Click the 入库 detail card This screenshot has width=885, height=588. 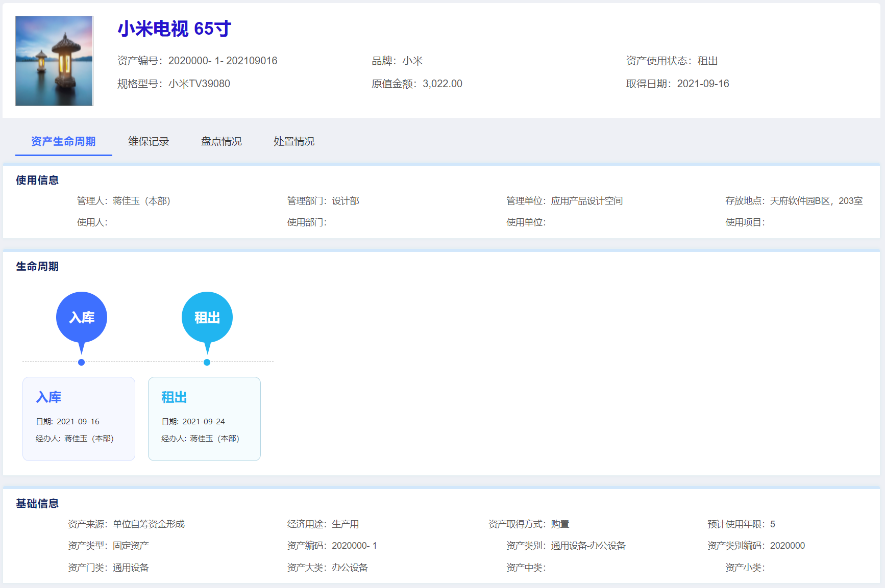(79, 419)
